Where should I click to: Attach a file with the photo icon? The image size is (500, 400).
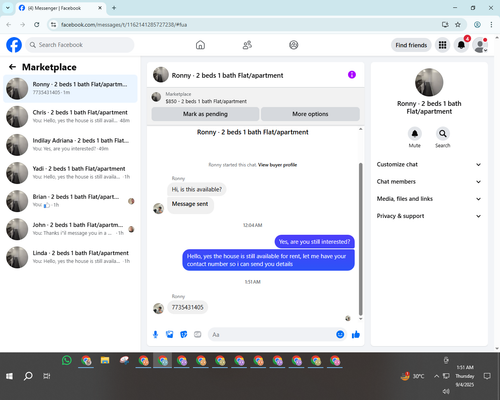tap(170, 334)
